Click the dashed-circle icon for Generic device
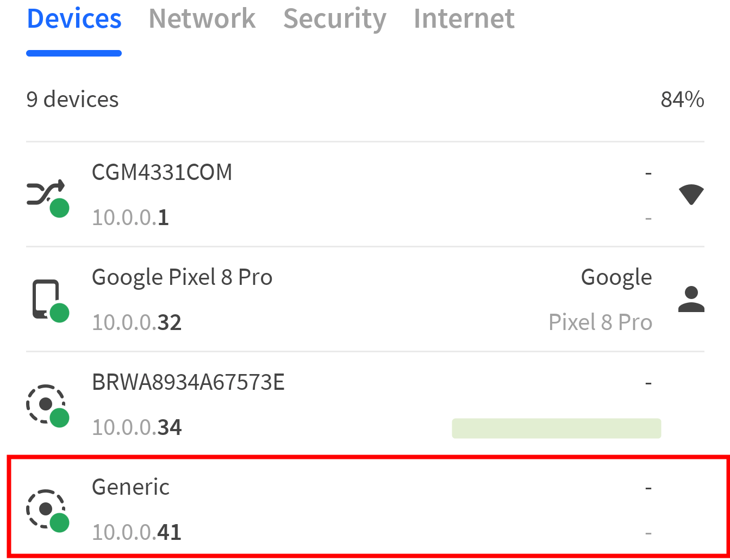This screenshot has height=560, width=730. click(45, 509)
